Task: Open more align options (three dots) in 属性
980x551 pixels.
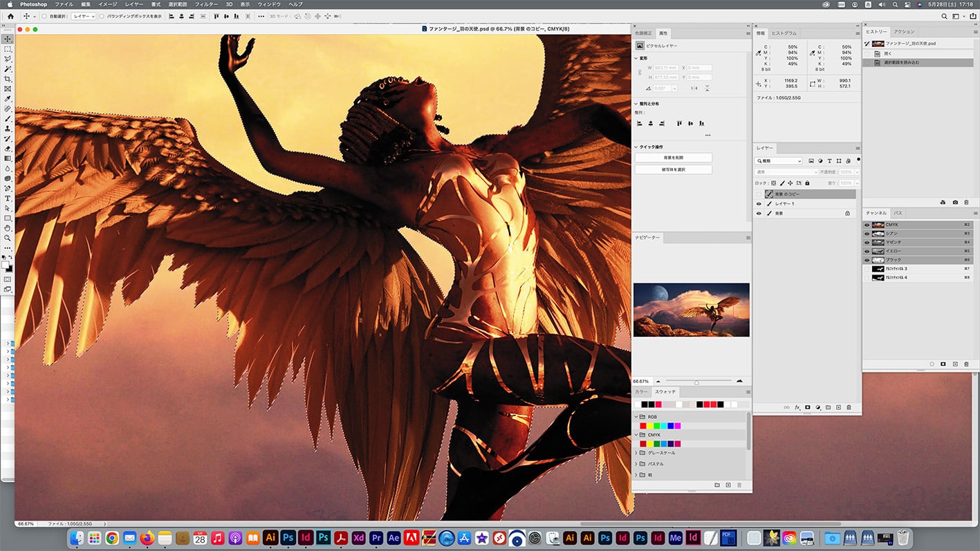Action: pyautogui.click(x=708, y=136)
